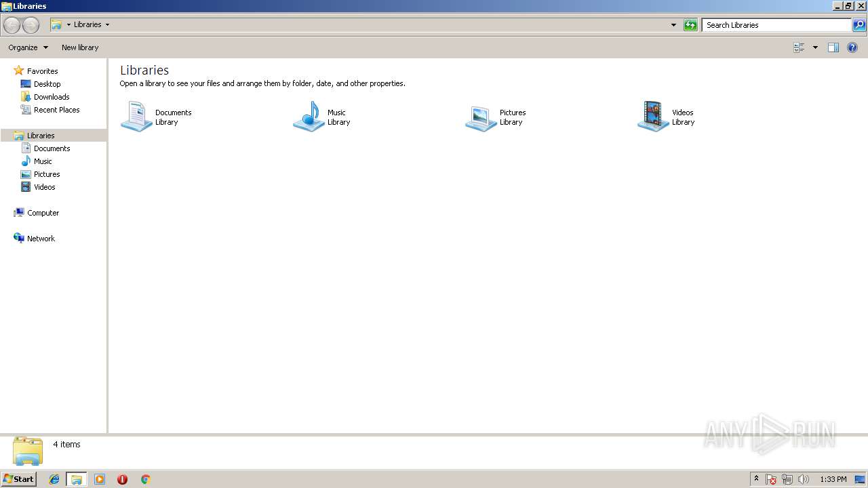This screenshot has width=868, height=488.
Task: Select Computer in the navigation pane
Action: (x=43, y=213)
